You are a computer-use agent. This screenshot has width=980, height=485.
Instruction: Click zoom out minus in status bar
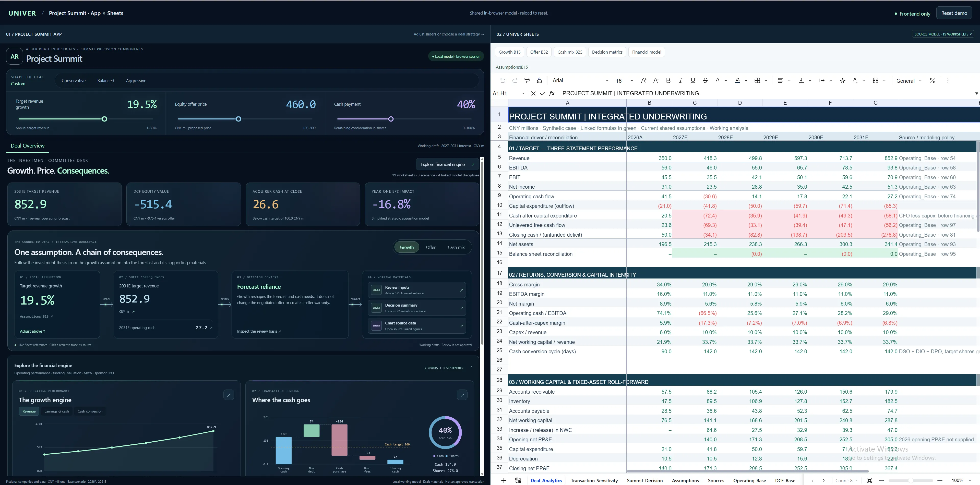pyautogui.click(x=882, y=480)
